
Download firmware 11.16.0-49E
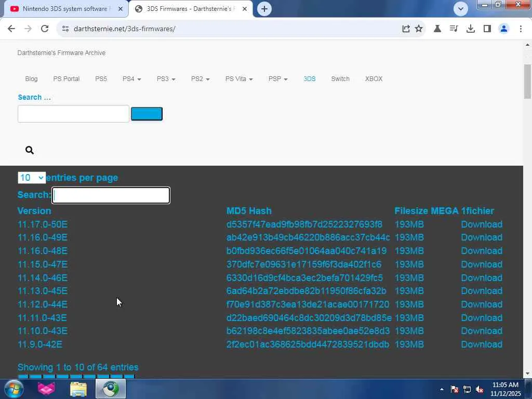(482, 237)
